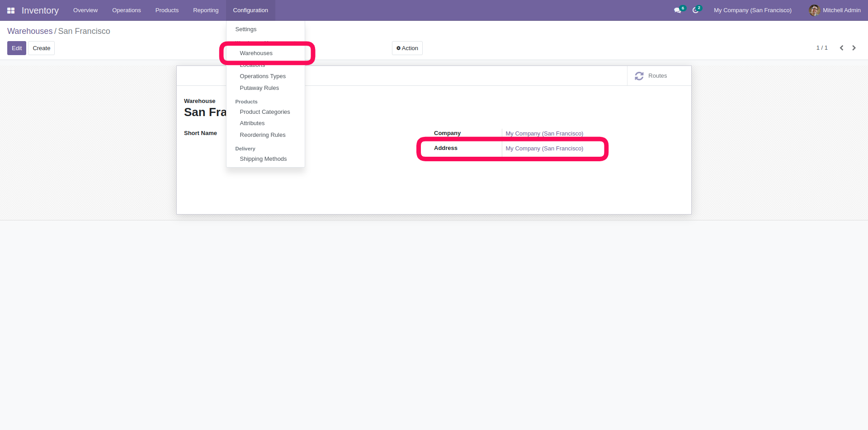
Task: Open Product Categories menu entry
Action: point(264,112)
